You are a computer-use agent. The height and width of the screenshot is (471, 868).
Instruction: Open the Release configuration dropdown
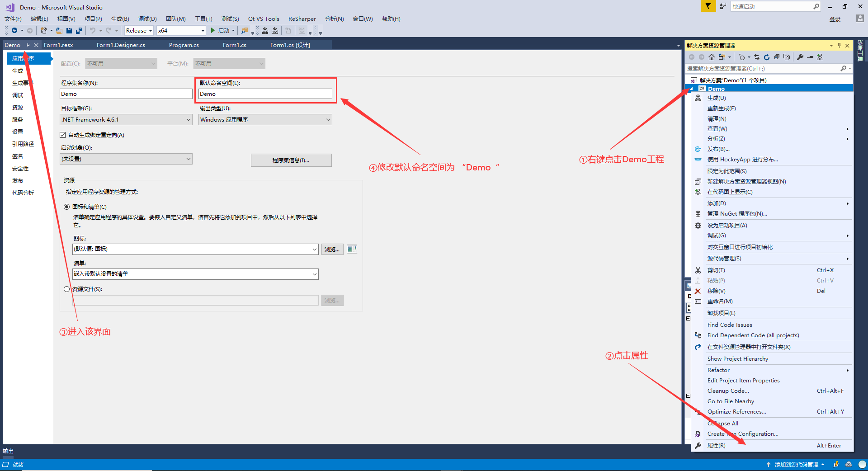[139, 31]
